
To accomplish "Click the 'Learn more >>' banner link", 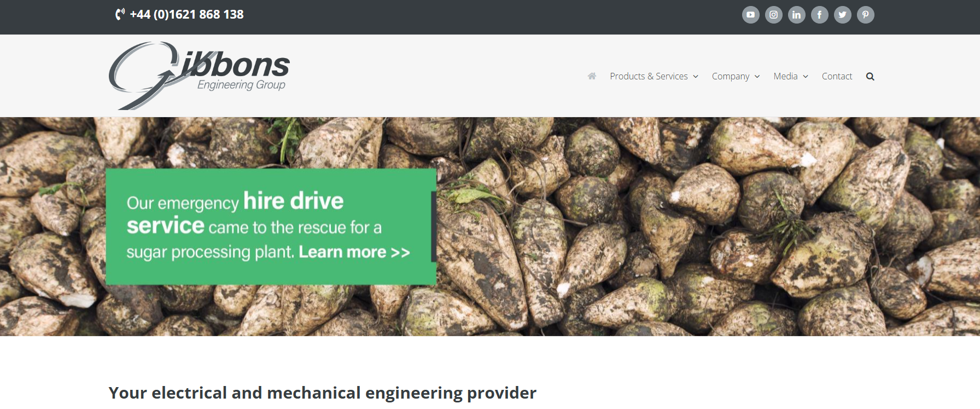I will [x=354, y=252].
